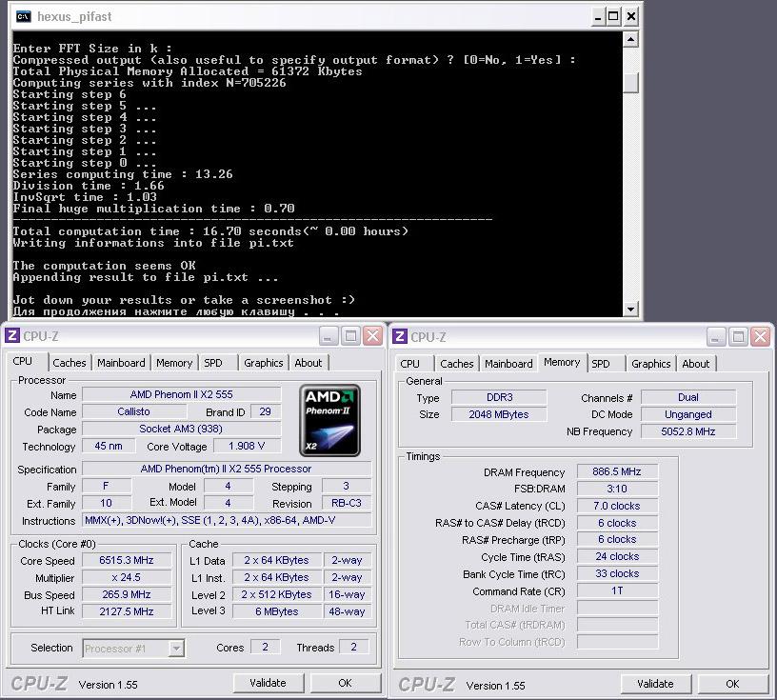Click the console scrollbar up arrow
The height and width of the screenshot is (700, 777).
(630, 39)
